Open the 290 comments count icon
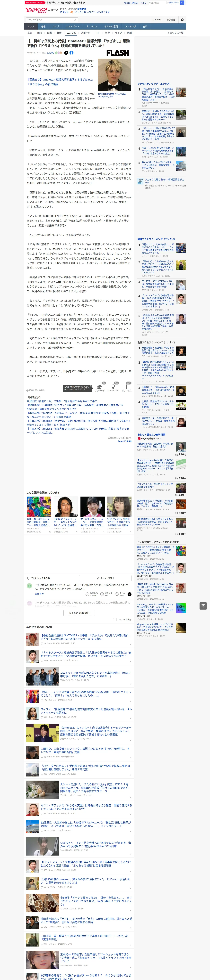 coord(50,53)
